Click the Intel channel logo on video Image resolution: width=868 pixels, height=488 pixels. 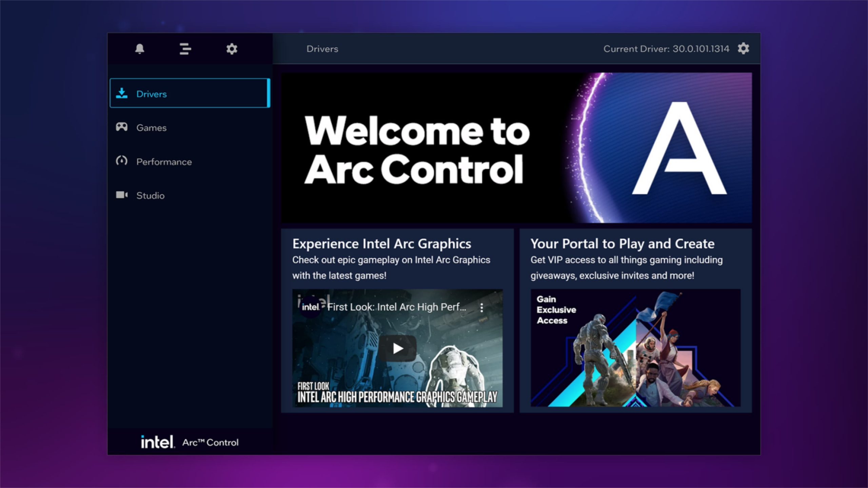click(310, 307)
